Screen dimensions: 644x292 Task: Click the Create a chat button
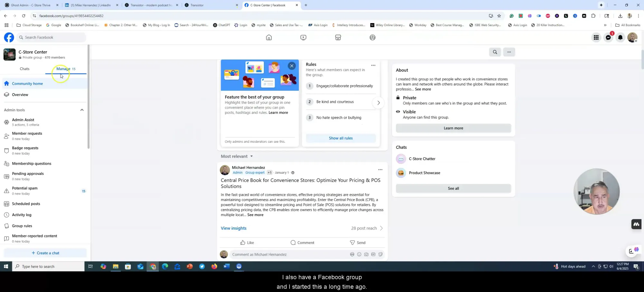pyautogui.click(x=45, y=253)
